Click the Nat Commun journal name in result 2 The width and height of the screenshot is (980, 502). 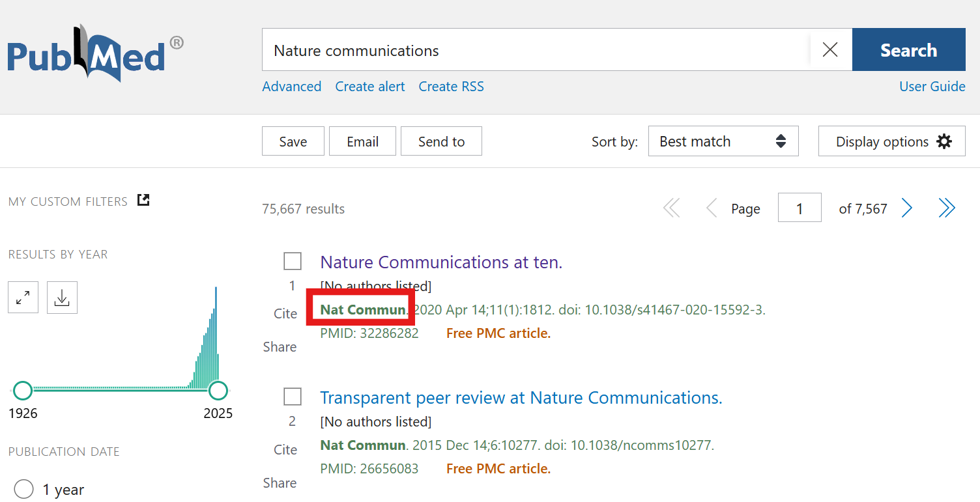(x=363, y=445)
